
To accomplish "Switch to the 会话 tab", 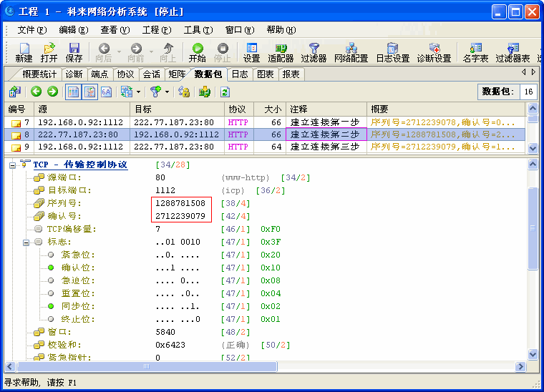I will [x=151, y=74].
